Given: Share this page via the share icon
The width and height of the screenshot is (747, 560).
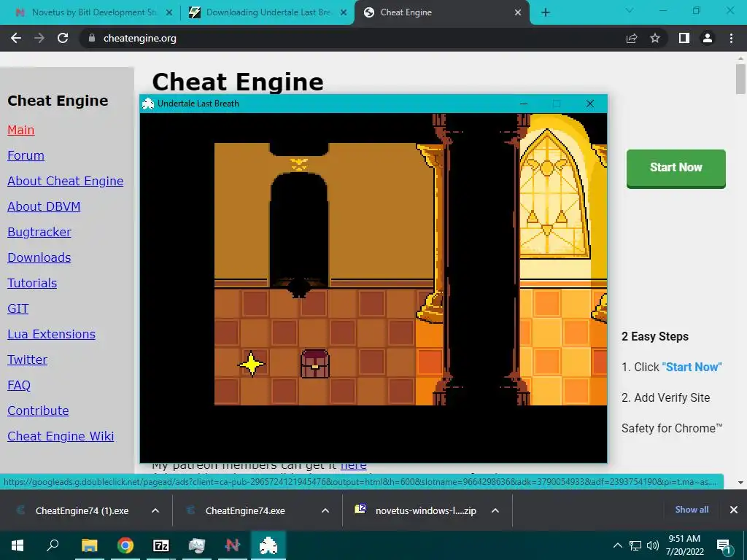Looking at the screenshot, I should [x=632, y=38].
